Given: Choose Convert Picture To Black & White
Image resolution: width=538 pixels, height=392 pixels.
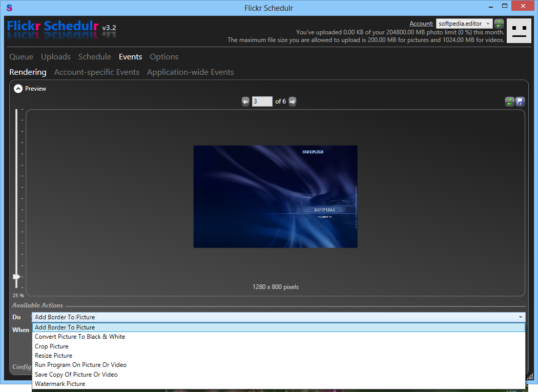Looking at the screenshot, I should [279, 337].
